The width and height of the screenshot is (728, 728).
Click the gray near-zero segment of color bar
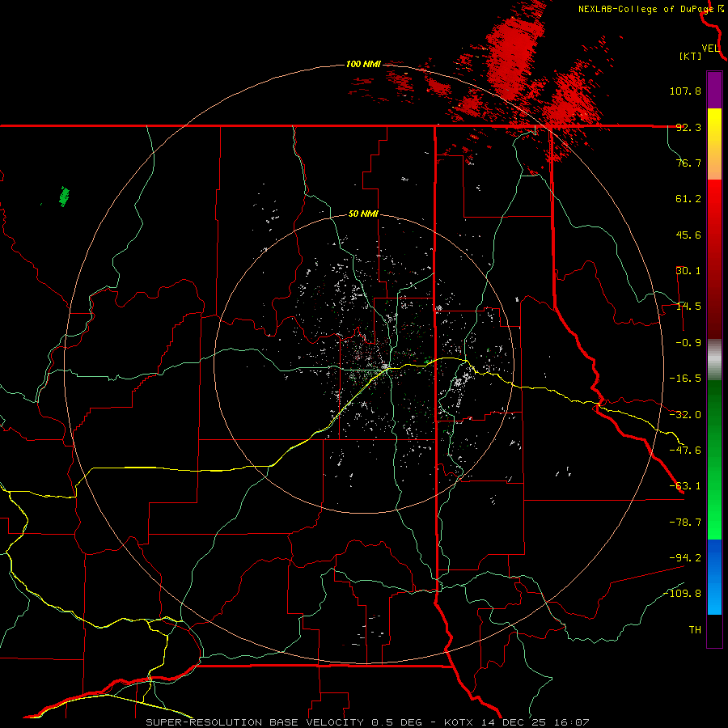point(714,358)
